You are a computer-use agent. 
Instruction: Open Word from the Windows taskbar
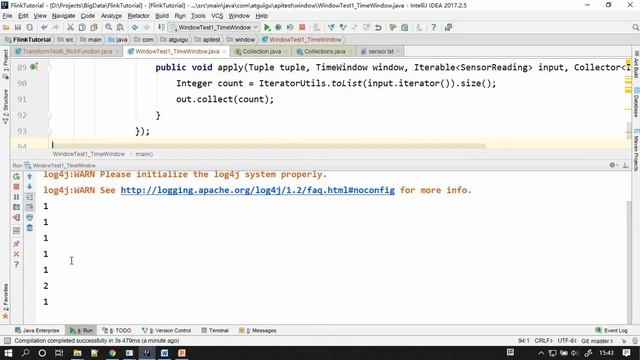tap(164, 353)
